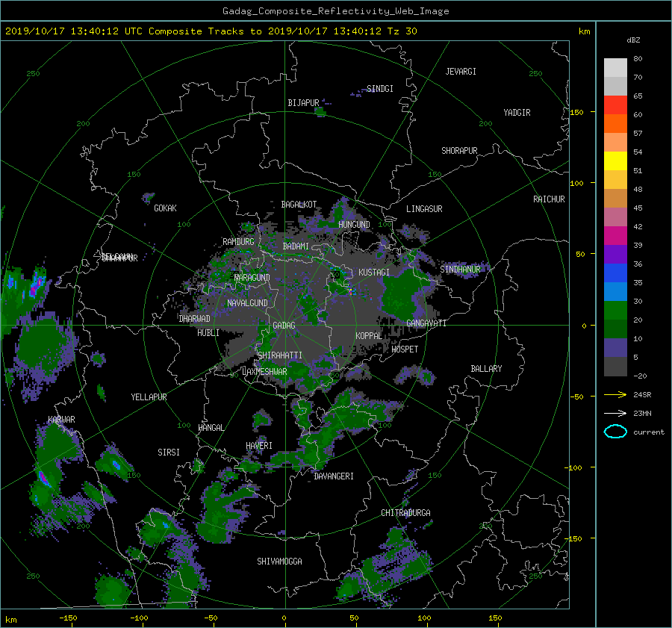This screenshot has width=672, height=628.
Task: Click the HOSPET city label
Action: 405,349
